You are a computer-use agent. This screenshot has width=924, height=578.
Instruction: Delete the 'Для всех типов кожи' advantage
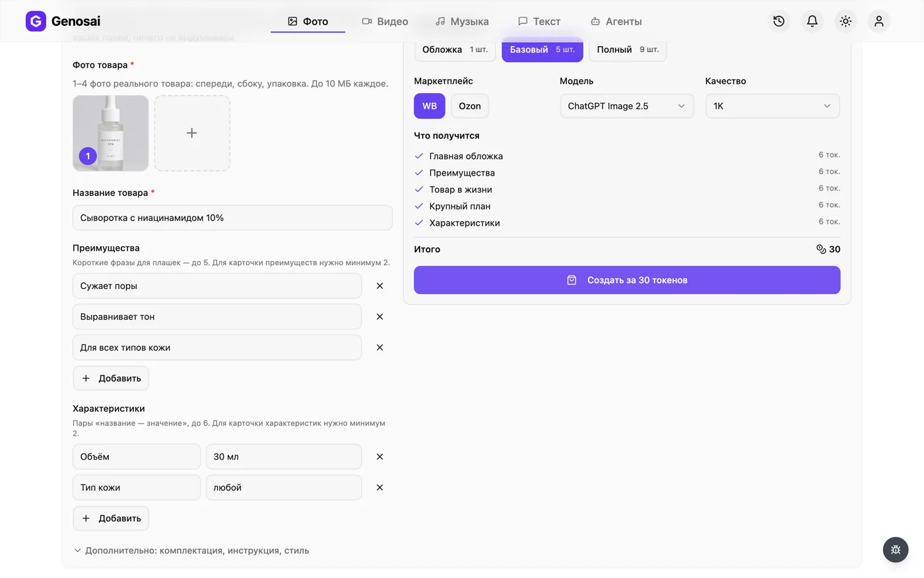[x=379, y=348]
